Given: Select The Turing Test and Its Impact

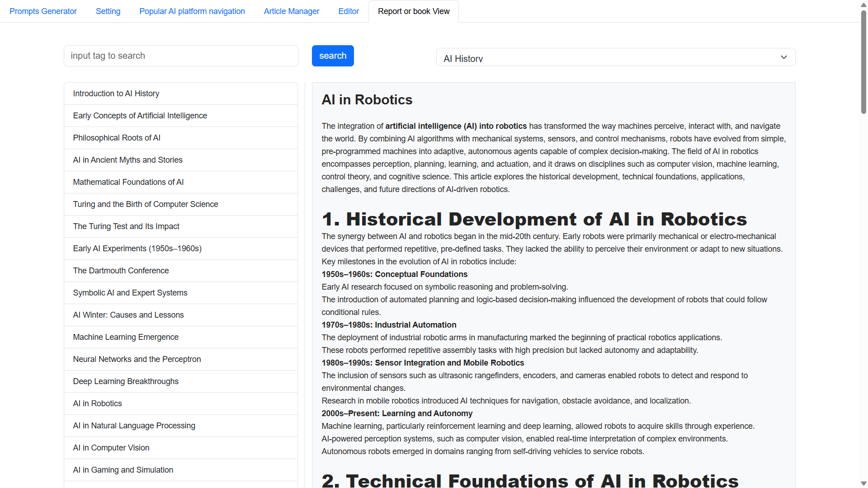Looking at the screenshot, I should pyautogui.click(x=126, y=226).
